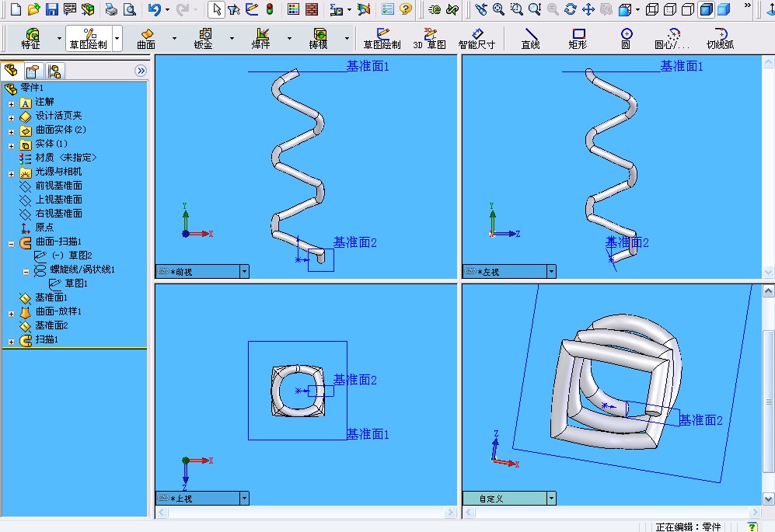Expand panel with the double chevron button
This screenshot has height=532, width=775.
(141, 71)
